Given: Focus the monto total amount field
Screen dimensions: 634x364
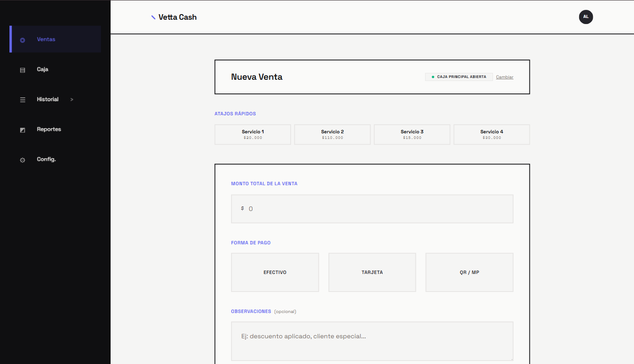Looking at the screenshot, I should [372, 209].
